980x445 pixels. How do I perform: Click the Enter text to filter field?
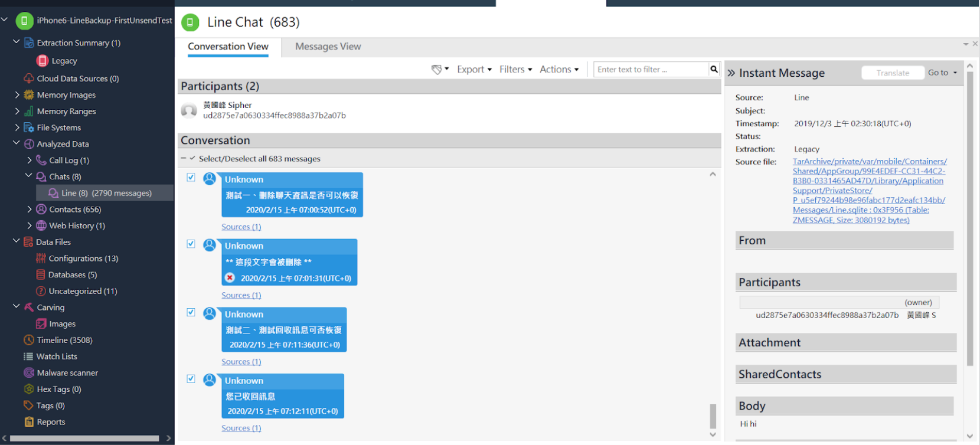[651, 70]
